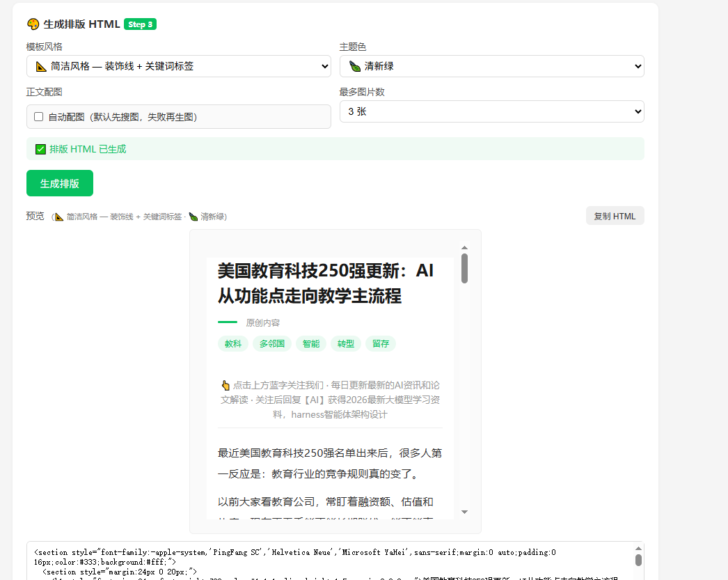The width and height of the screenshot is (728, 580).
Task: Click the 正文配图 field label
Action: tap(44, 92)
